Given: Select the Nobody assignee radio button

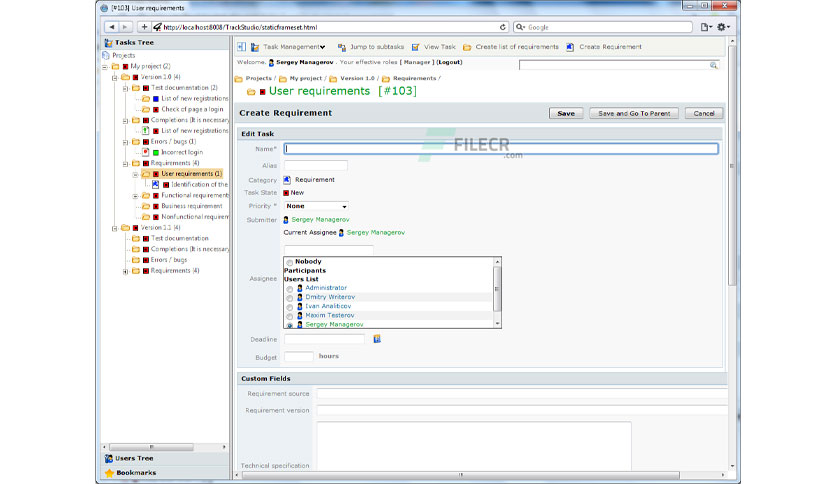Looking at the screenshot, I should (290, 262).
